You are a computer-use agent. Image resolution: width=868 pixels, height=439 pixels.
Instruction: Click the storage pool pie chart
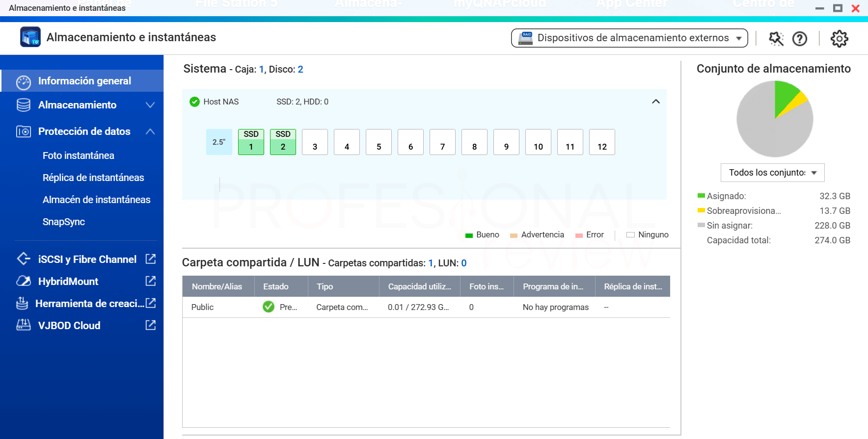click(775, 119)
